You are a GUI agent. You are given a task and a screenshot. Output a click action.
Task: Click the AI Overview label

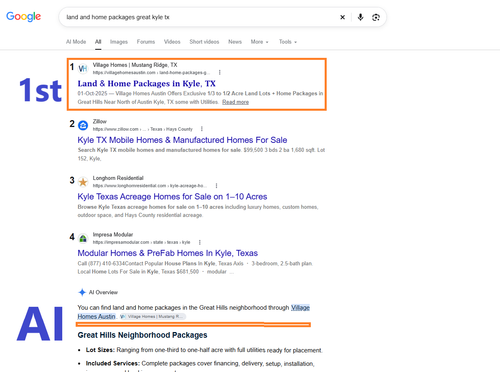tap(103, 292)
